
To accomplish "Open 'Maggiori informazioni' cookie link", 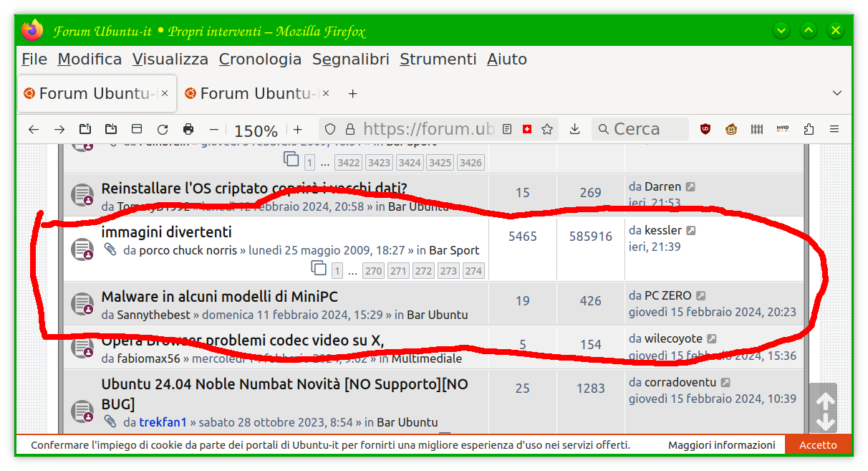I will pos(722,445).
